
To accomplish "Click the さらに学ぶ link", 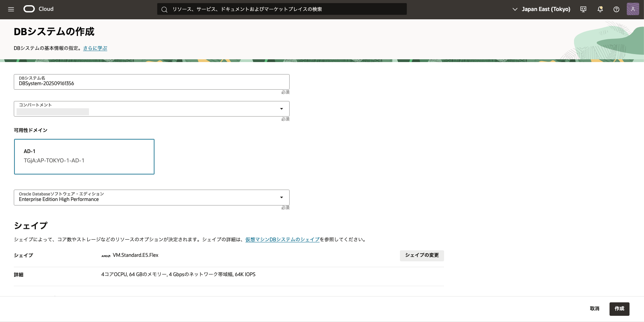I will (95, 48).
